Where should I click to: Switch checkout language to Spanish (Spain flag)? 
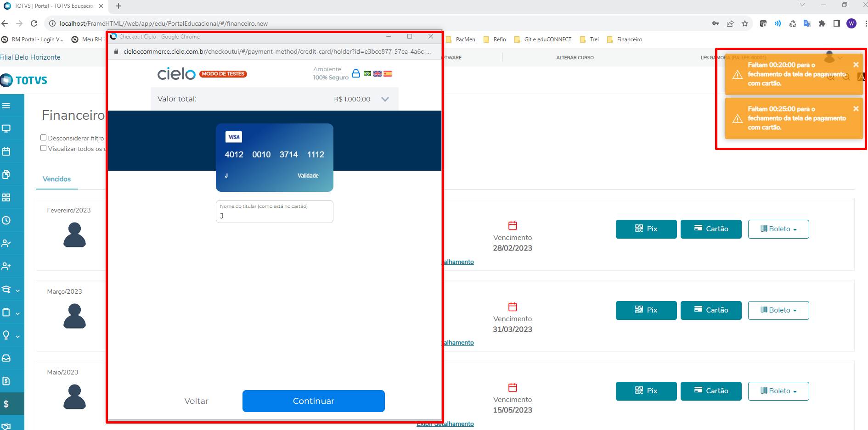click(x=388, y=73)
